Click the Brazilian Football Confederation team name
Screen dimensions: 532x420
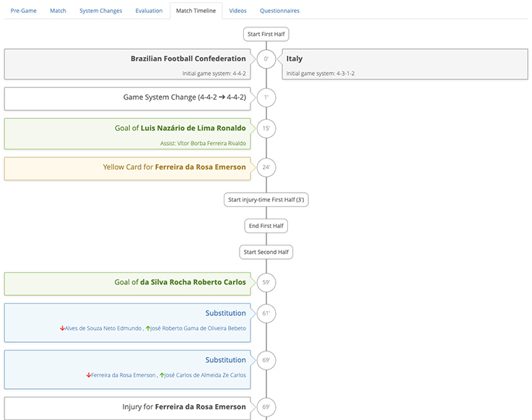click(188, 58)
